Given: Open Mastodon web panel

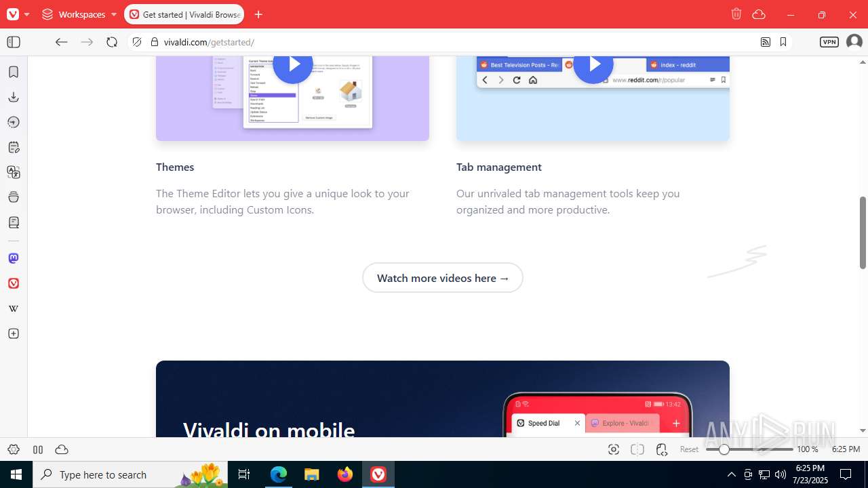Looking at the screenshot, I should (x=14, y=258).
